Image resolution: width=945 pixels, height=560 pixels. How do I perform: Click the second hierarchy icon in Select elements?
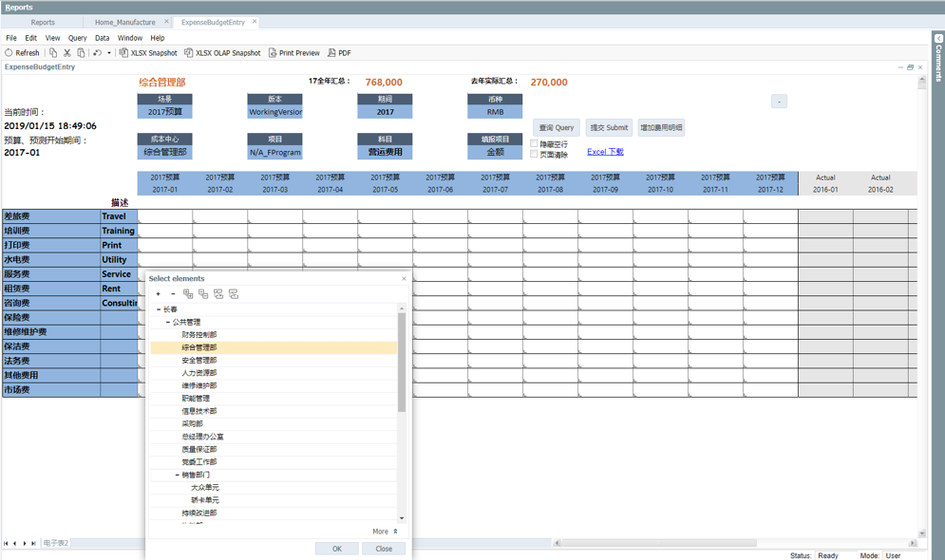(203, 294)
